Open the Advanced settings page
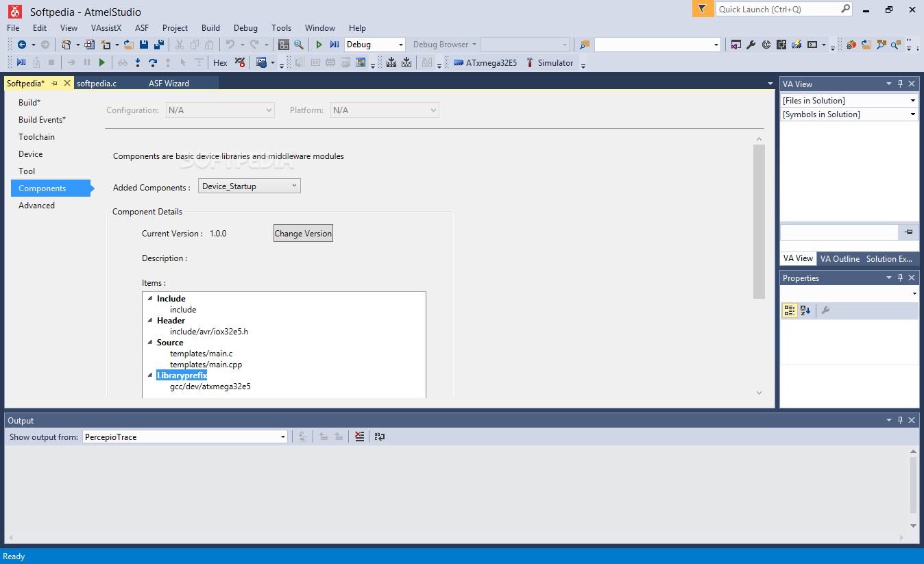924x564 pixels. tap(36, 206)
